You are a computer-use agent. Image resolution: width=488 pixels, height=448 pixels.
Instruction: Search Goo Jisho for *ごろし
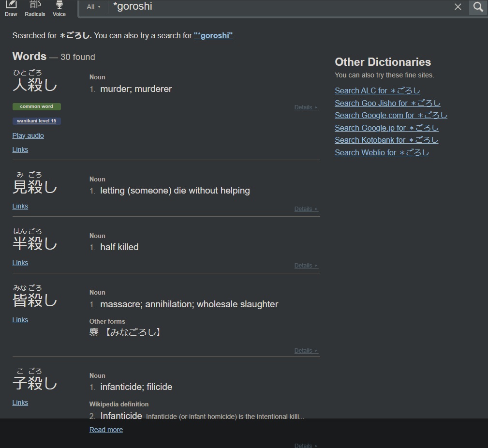388,103
